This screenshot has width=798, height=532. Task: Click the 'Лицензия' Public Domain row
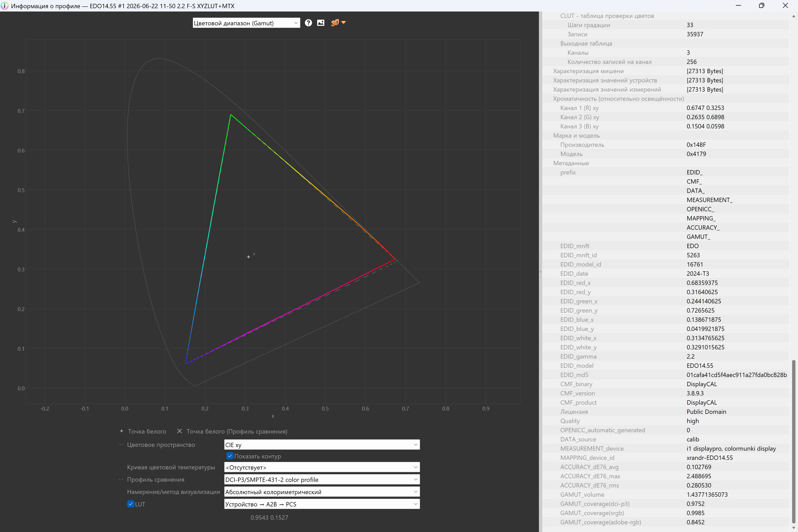[x=666, y=412]
